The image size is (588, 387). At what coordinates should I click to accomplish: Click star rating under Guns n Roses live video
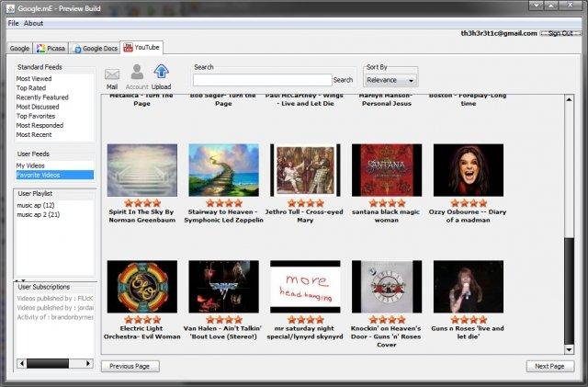tap(469, 319)
